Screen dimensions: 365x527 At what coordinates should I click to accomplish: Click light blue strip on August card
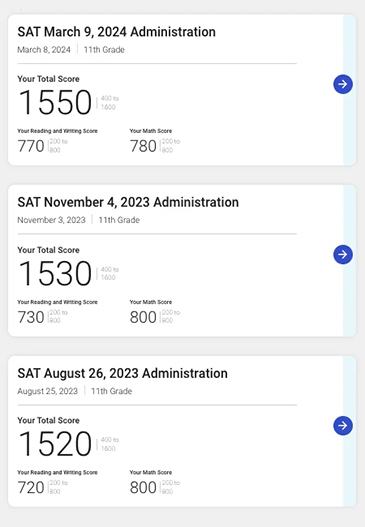(350, 471)
